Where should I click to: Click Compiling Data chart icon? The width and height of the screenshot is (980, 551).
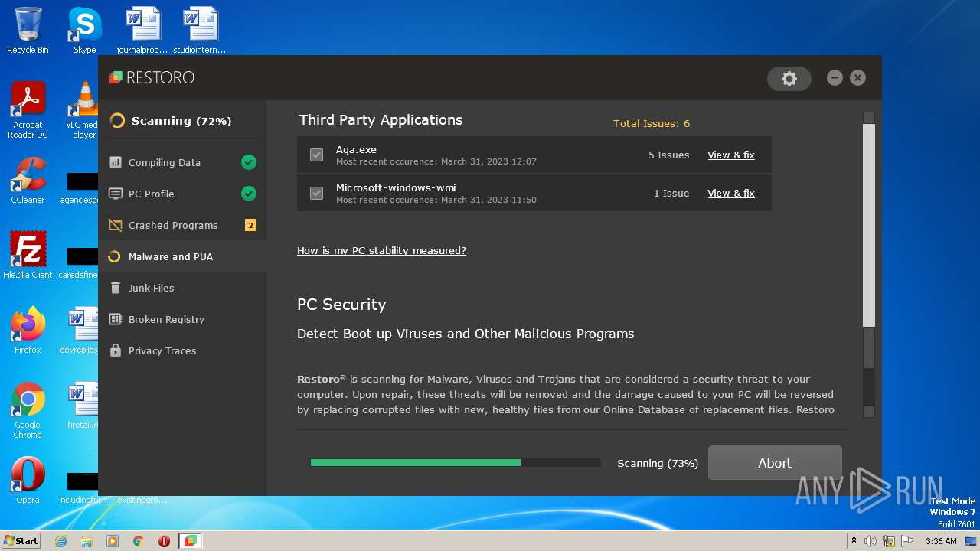(x=116, y=162)
